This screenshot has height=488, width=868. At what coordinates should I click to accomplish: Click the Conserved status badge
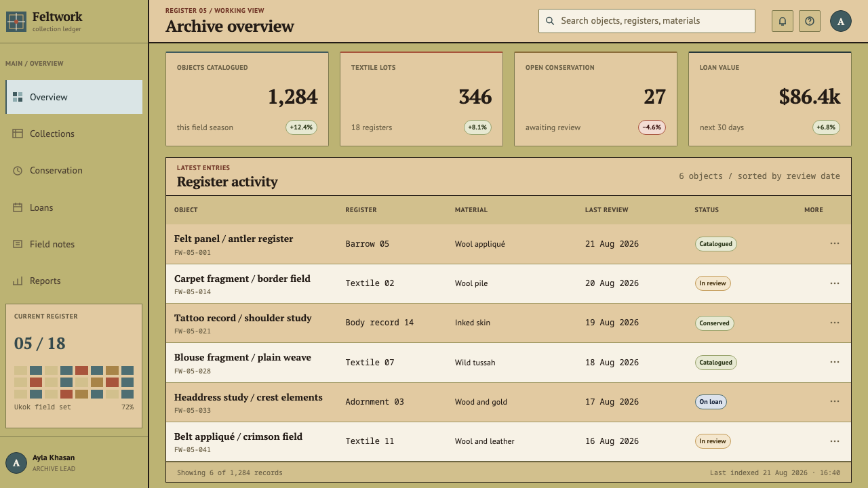715,323
